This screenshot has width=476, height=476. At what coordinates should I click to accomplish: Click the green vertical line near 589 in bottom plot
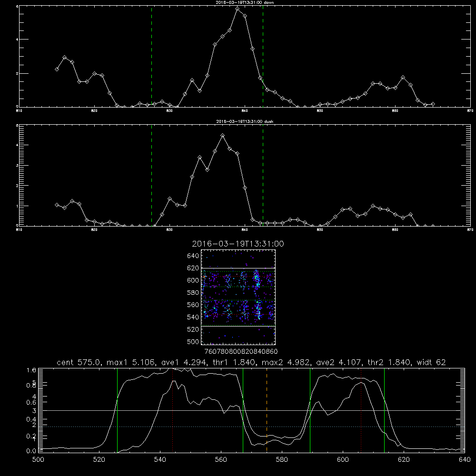310,410
